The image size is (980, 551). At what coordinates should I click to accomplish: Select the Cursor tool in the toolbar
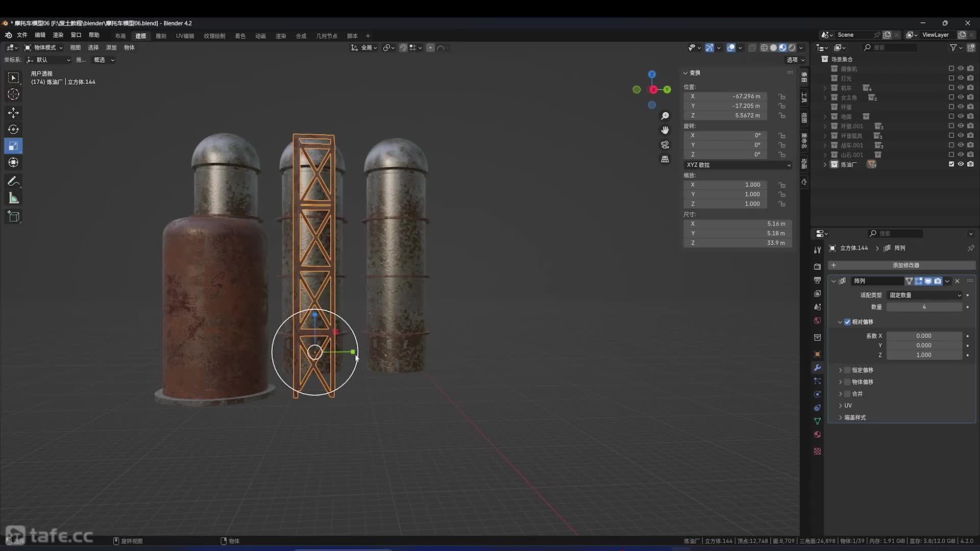(14, 94)
